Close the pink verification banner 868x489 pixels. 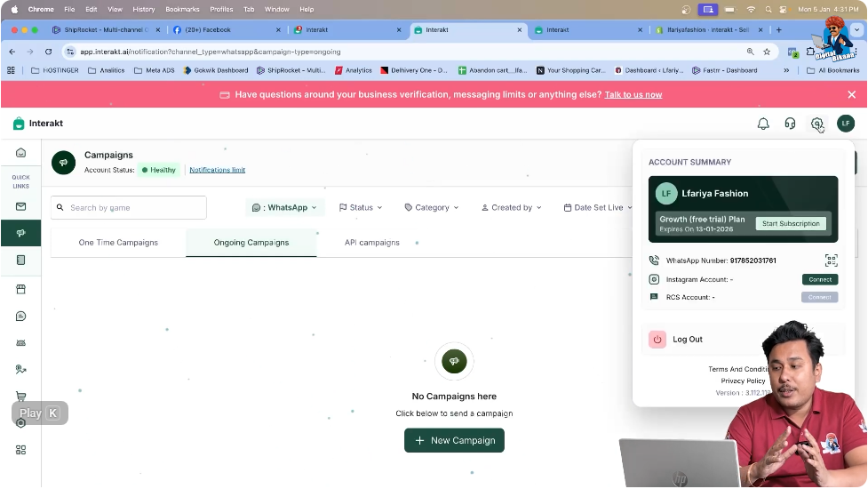coord(852,95)
